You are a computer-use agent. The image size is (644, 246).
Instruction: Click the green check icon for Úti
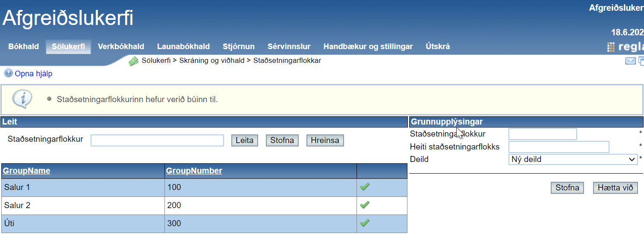pos(365,223)
